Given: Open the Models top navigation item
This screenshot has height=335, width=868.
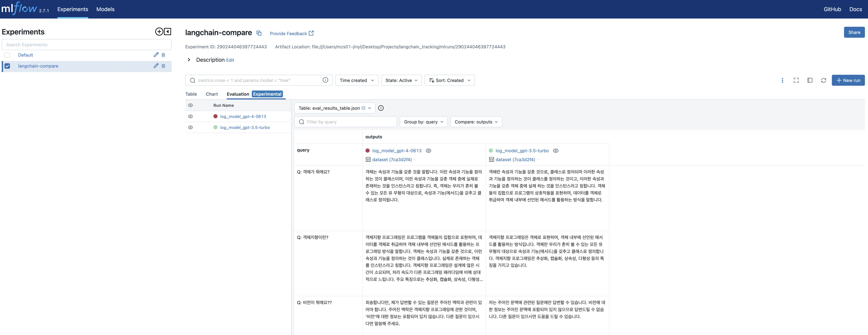Looking at the screenshot, I should click(105, 9).
